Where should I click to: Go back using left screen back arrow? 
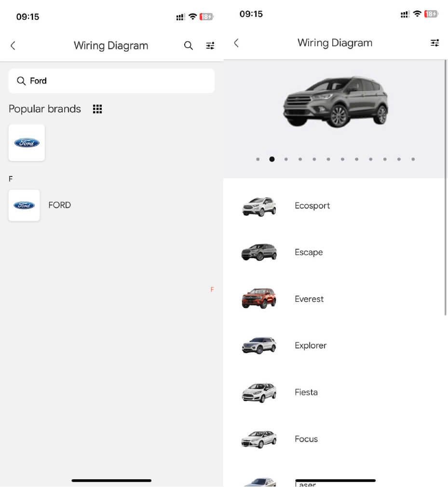pos(13,46)
